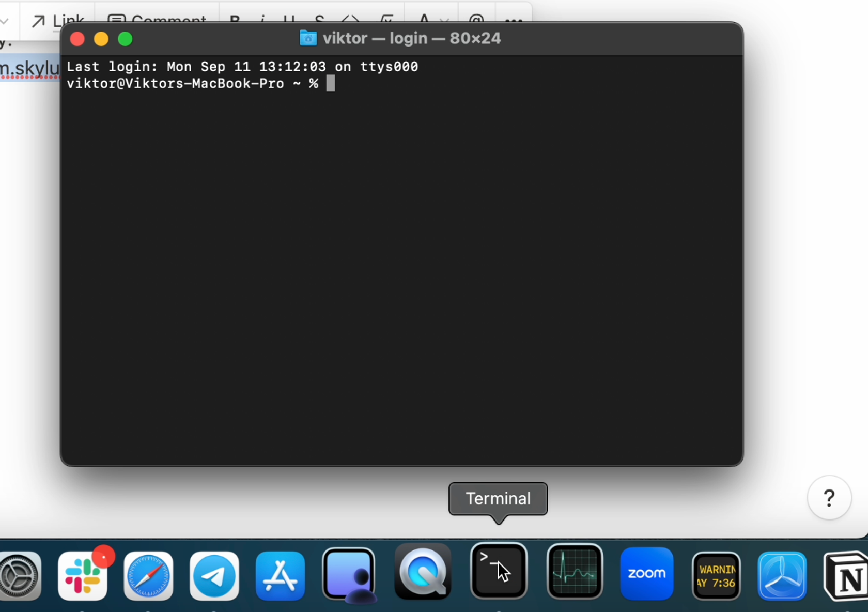
Task: Open the TestFlight dock icon
Action: coord(782,575)
